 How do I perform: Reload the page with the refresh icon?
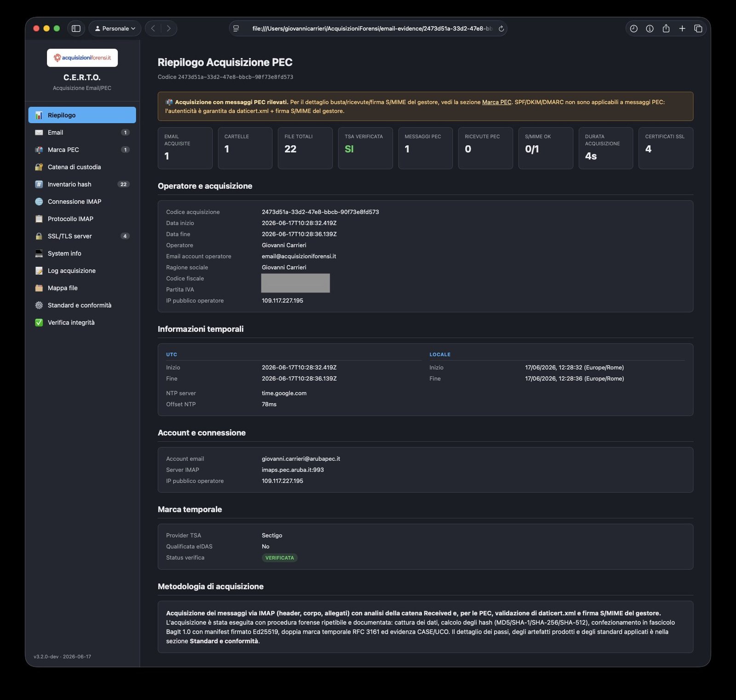point(501,29)
